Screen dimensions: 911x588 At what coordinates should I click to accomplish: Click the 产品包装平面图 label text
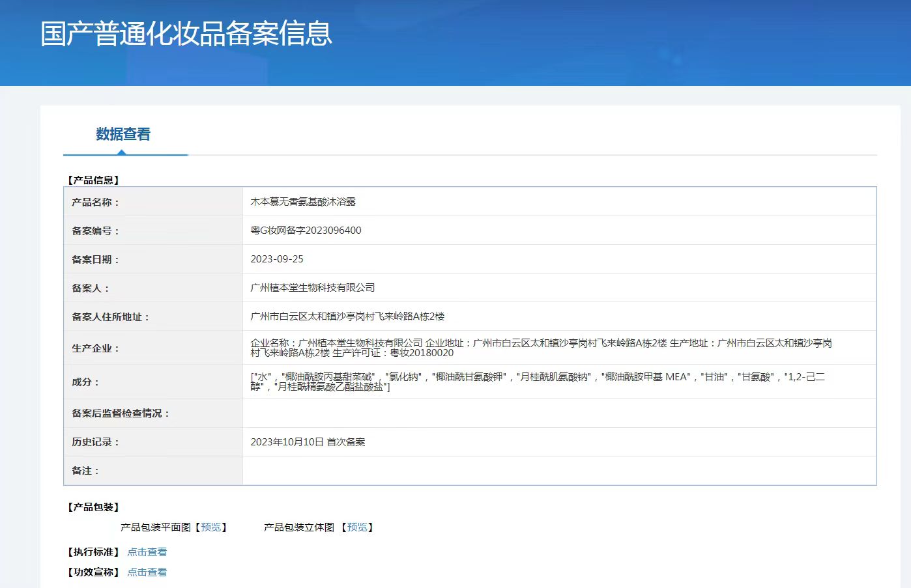[156, 527]
